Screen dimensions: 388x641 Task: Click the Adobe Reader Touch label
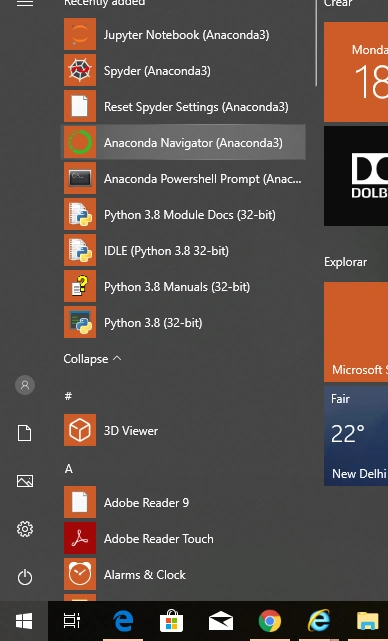tap(159, 539)
